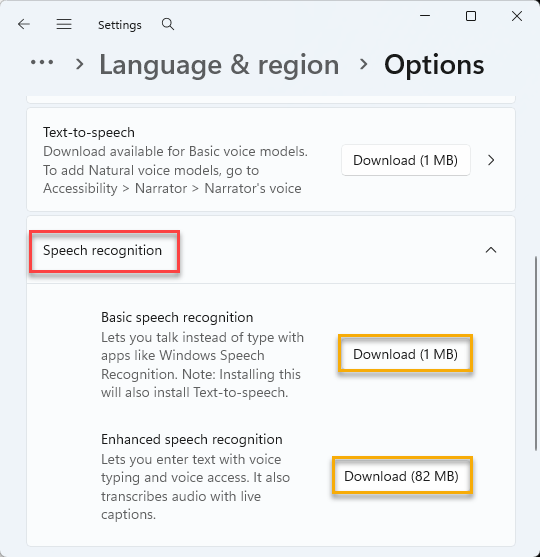The height and width of the screenshot is (557, 540).
Task: Maximize the Settings window
Action: (x=471, y=16)
